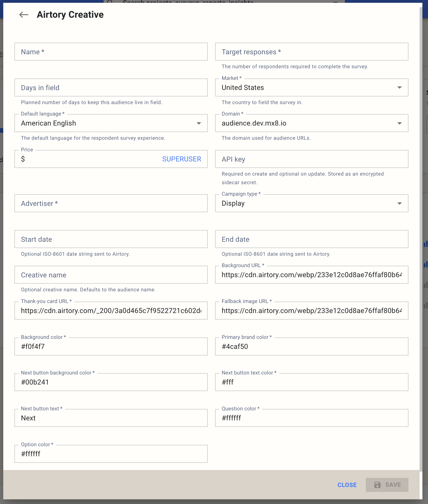Click 'The domain used for audience URLs.'
The image size is (428, 504).
(266, 138)
